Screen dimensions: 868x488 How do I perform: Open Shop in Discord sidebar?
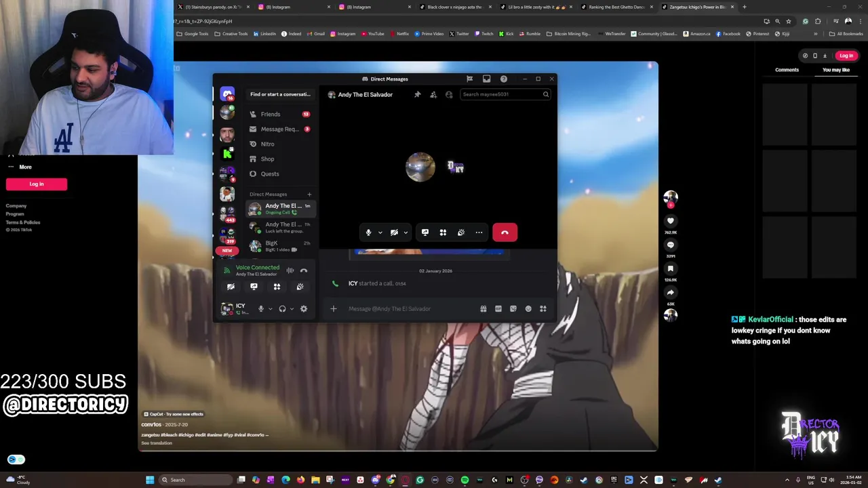280,159
